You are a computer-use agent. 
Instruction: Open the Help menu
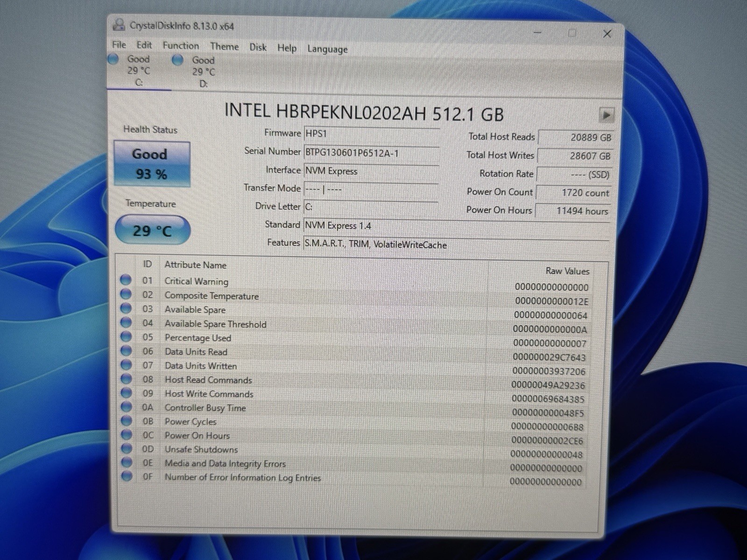click(287, 48)
